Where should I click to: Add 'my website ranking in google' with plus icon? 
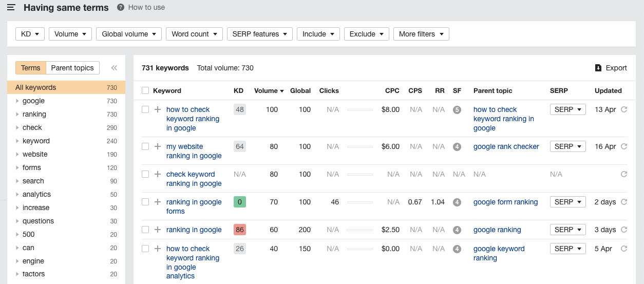coord(158,146)
